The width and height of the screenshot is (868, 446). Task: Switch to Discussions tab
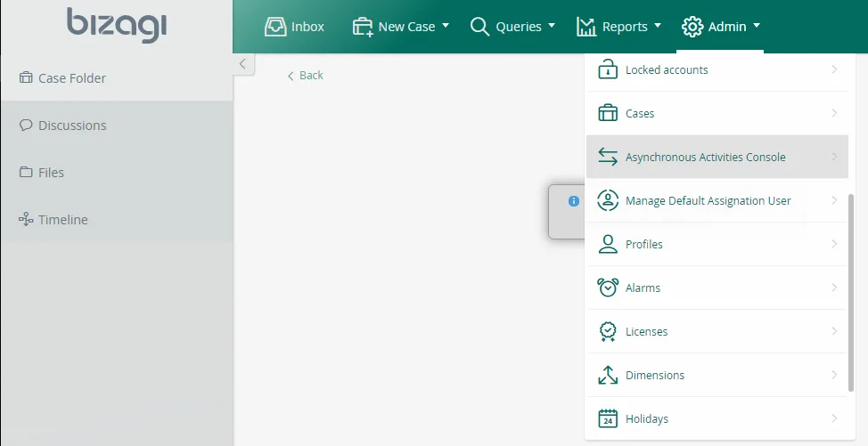[x=117, y=125]
